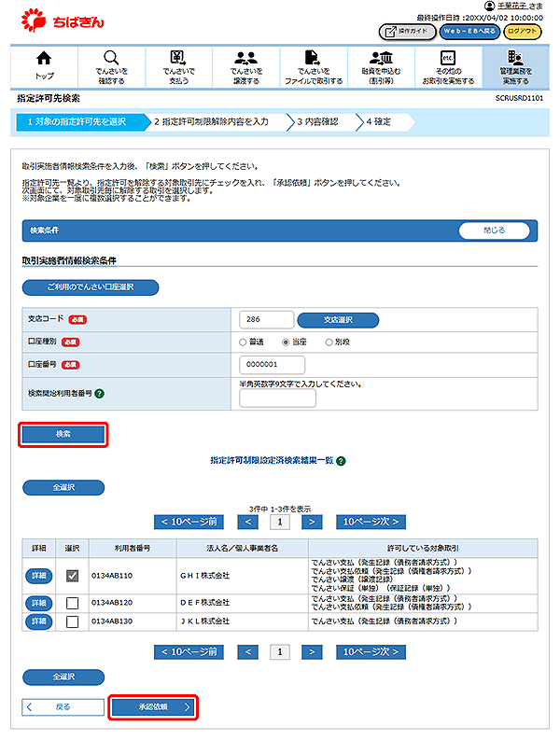Click the 支店選択 button

(x=338, y=320)
